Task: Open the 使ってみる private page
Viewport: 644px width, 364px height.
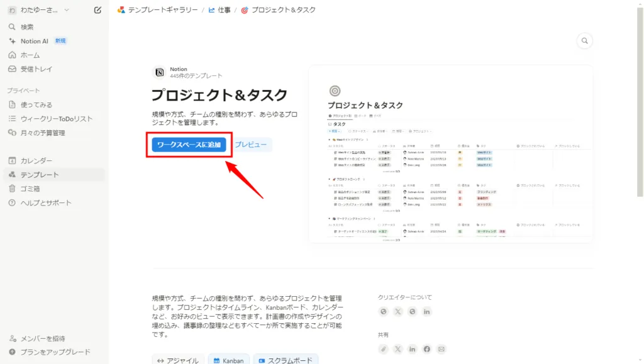Action: pos(54,104)
